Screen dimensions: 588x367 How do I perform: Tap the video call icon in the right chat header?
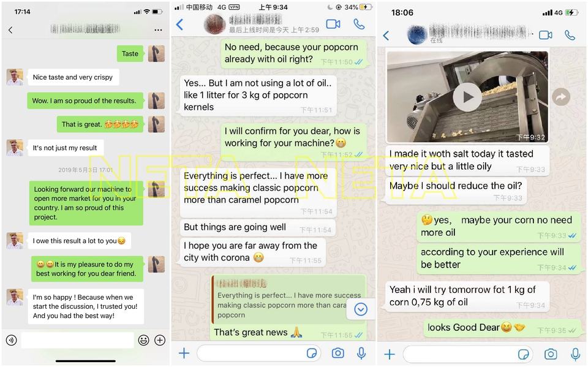[x=546, y=36]
